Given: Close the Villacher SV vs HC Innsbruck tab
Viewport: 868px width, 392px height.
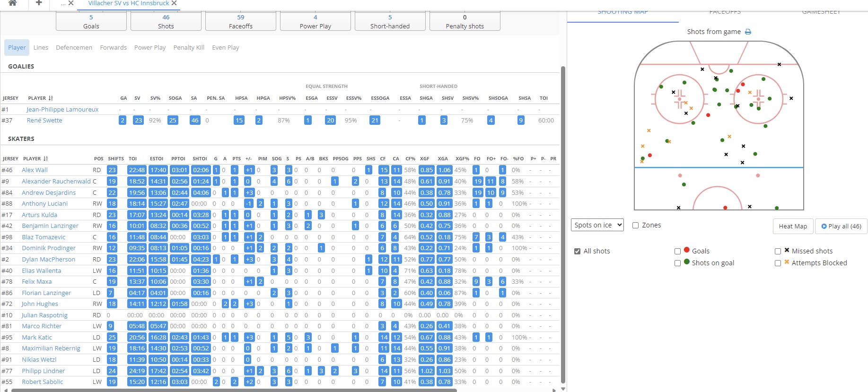Looking at the screenshot, I should click(x=174, y=3).
